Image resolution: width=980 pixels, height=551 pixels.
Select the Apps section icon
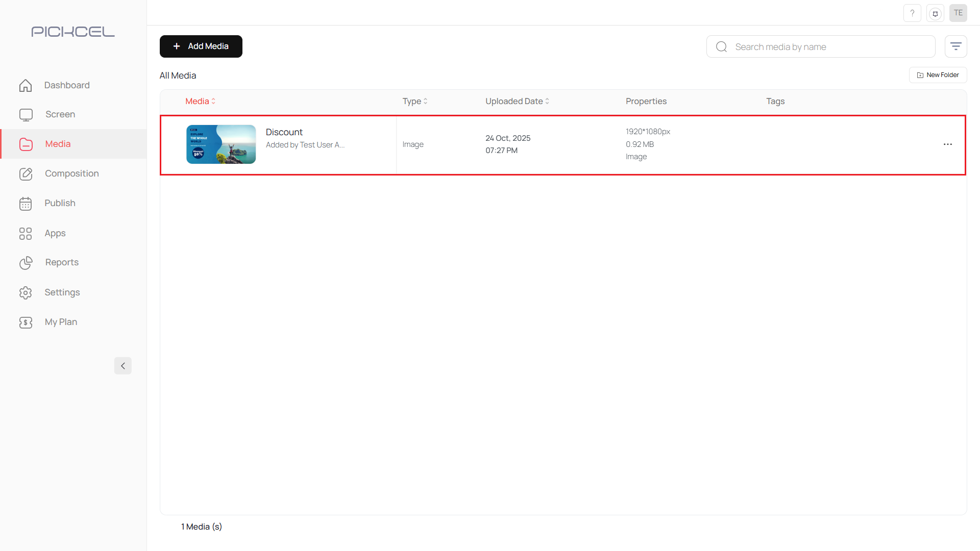pos(26,233)
